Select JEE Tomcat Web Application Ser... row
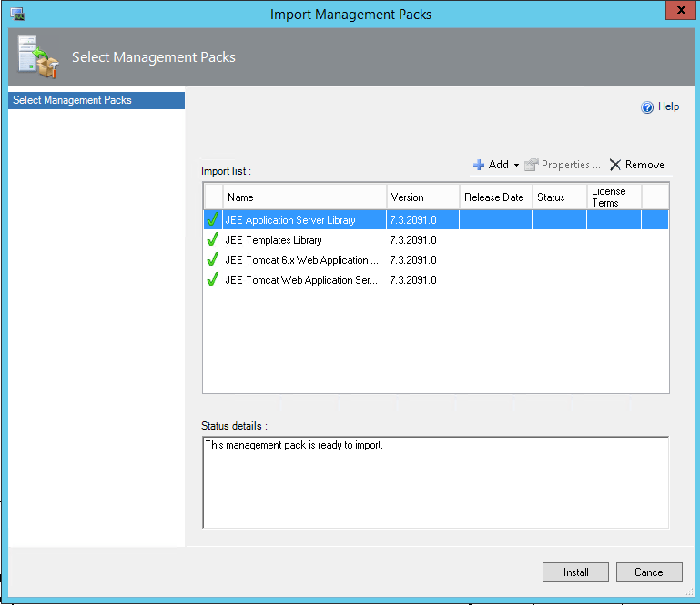This screenshot has width=700, height=607. point(436,280)
